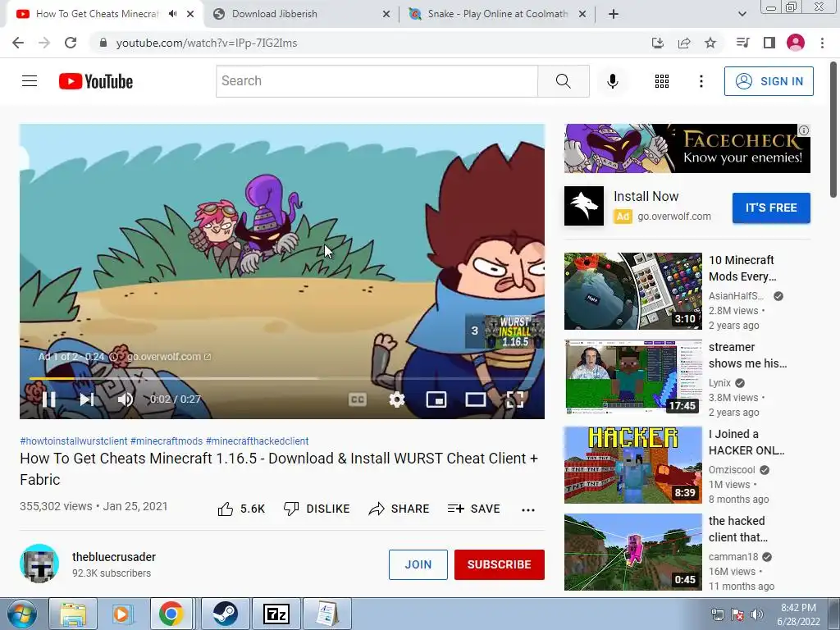This screenshot has height=630, width=840.
Task: Pause the playing ad video
Action: (x=48, y=399)
